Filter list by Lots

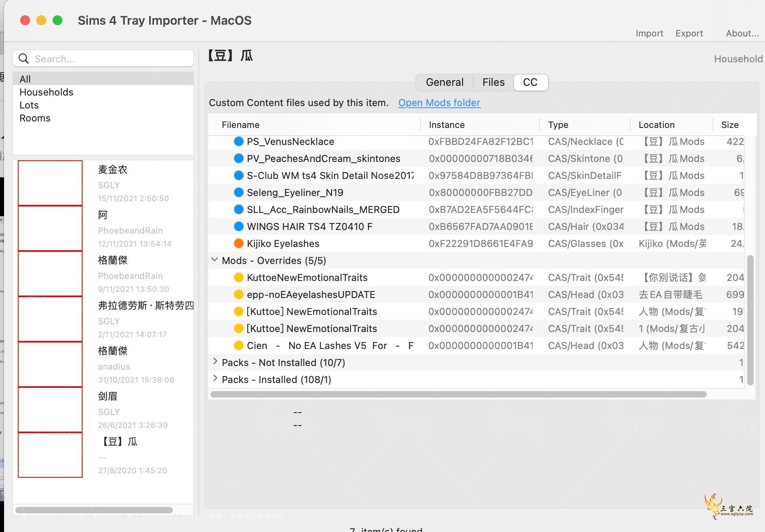point(103,105)
